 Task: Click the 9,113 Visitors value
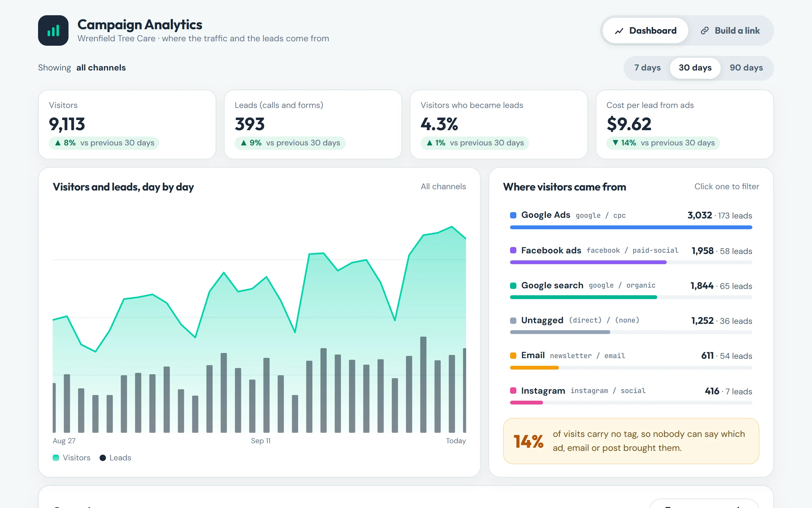coord(67,124)
